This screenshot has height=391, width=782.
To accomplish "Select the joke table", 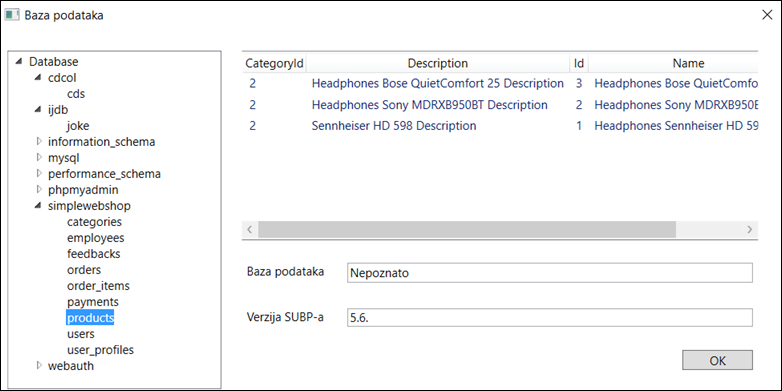I will click(78, 126).
